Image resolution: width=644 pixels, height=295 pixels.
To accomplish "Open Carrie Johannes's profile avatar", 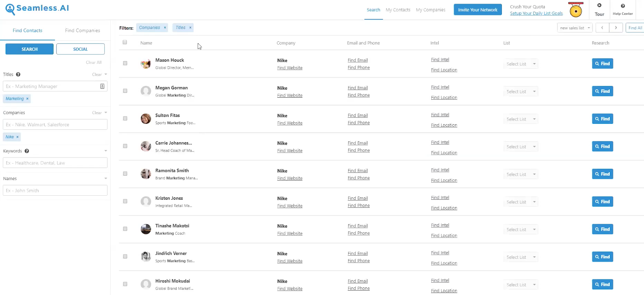I will 146,146.
